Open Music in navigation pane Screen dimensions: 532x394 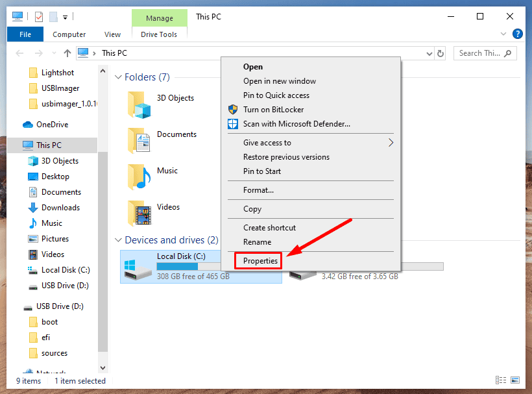[45, 223]
